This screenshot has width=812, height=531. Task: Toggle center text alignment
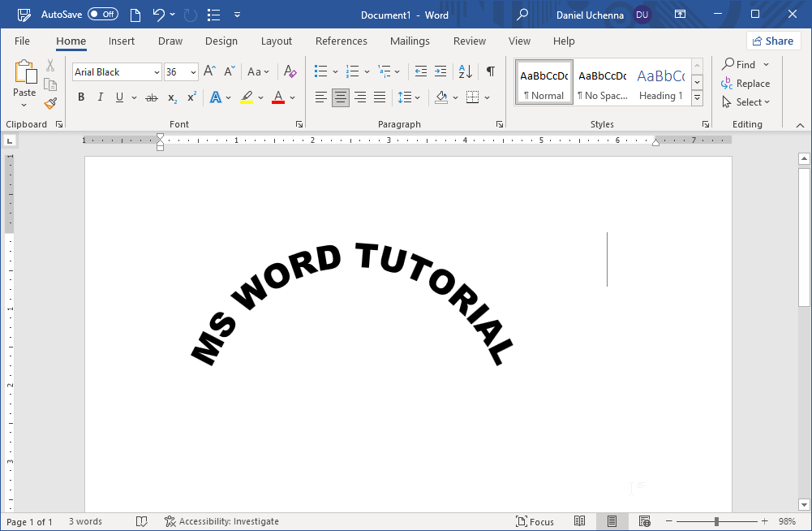pos(340,97)
